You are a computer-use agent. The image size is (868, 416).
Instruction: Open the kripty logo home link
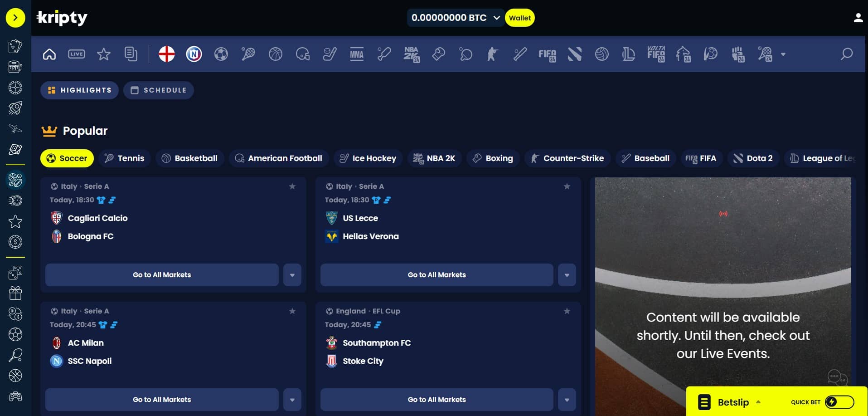pos(62,18)
